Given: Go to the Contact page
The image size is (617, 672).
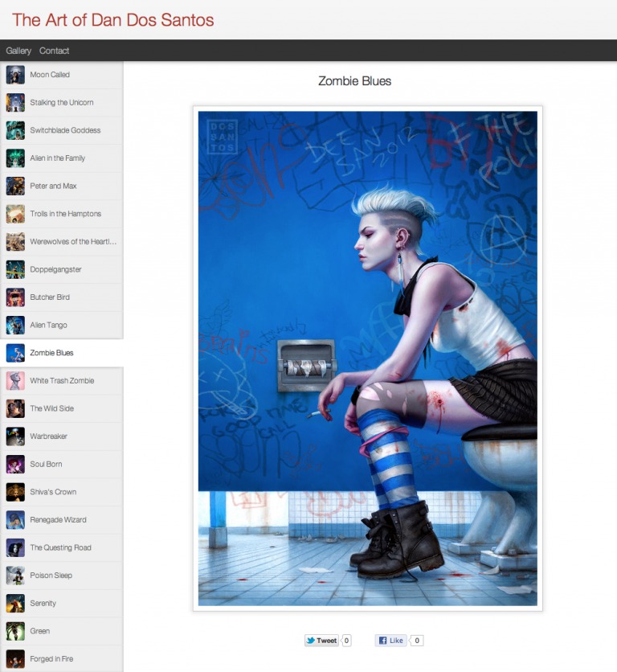Looking at the screenshot, I should click(x=55, y=51).
